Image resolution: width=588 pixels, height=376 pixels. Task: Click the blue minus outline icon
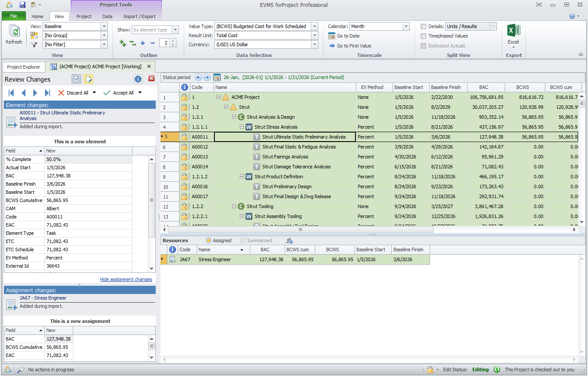point(152,43)
